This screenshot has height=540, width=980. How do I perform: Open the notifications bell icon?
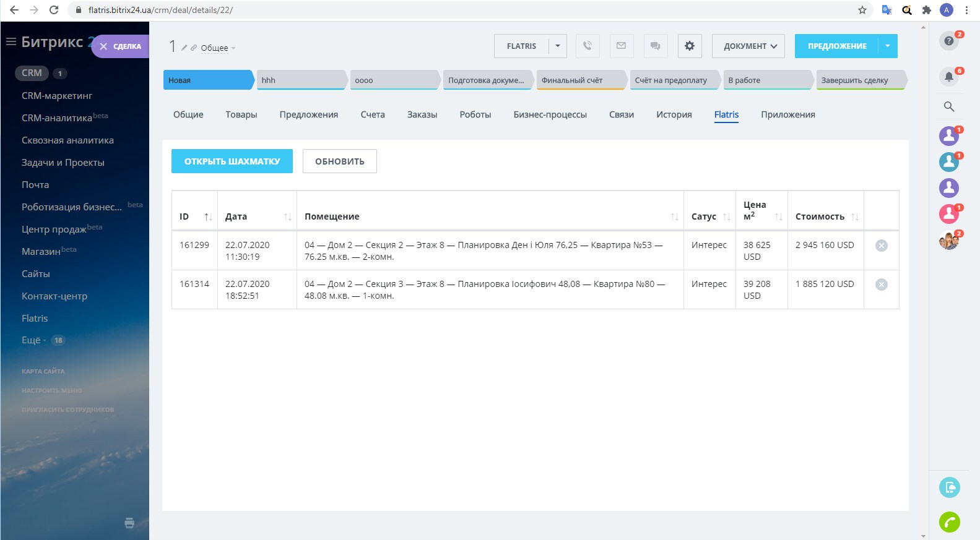(x=948, y=77)
